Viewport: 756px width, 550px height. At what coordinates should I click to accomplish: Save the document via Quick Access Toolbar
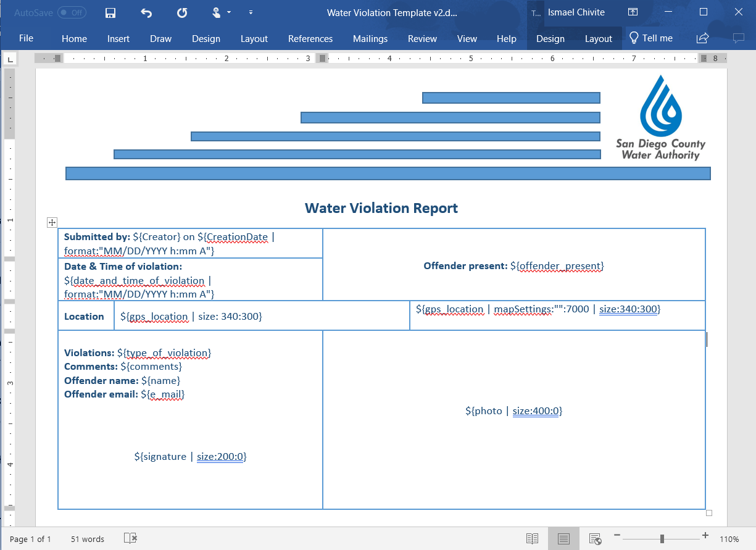tap(110, 12)
